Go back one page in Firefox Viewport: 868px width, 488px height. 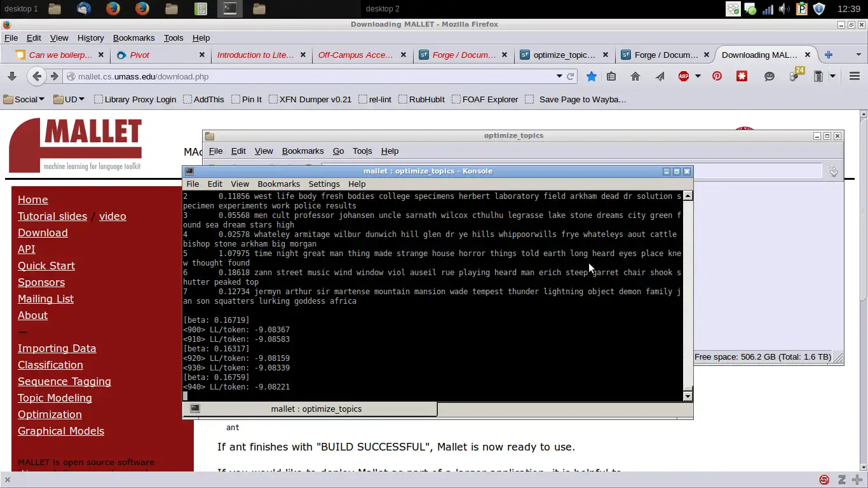point(37,76)
